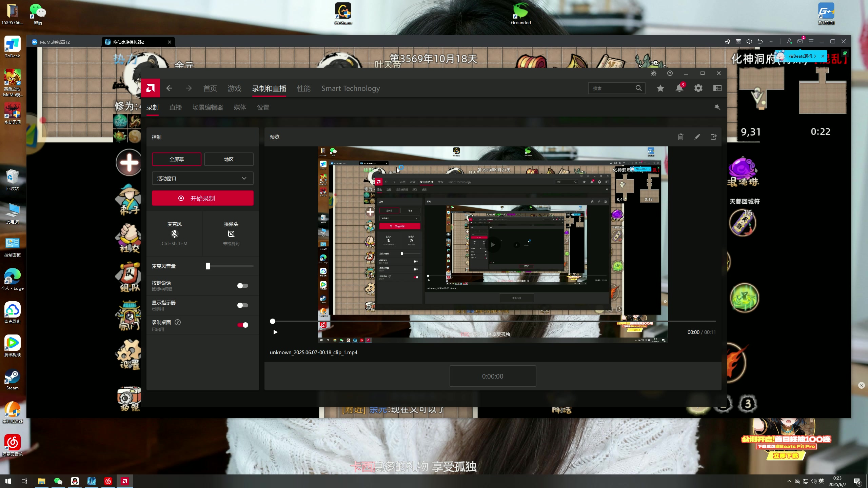Share the clip via export icon
This screenshot has width=868, height=488.
pos(713,137)
